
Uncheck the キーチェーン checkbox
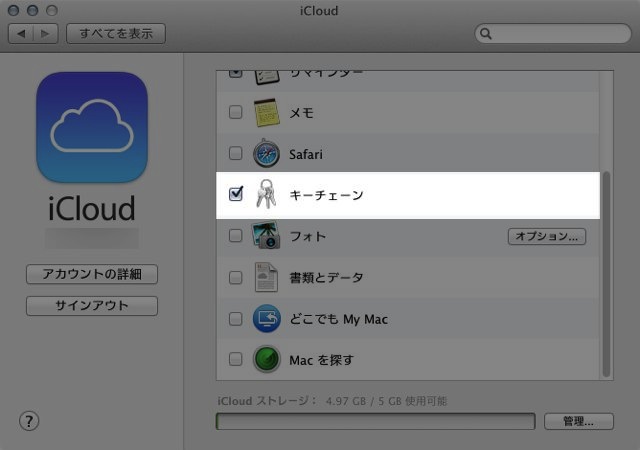coord(236,194)
